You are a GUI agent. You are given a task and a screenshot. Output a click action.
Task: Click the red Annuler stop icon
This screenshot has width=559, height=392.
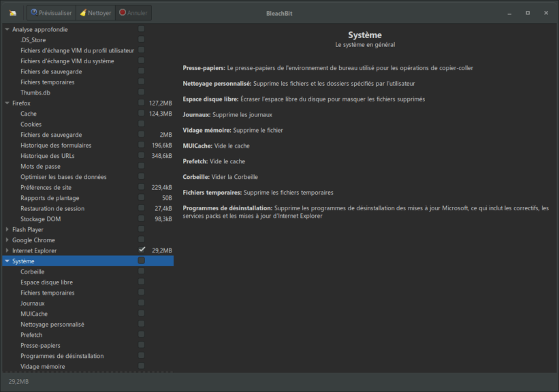tap(124, 12)
